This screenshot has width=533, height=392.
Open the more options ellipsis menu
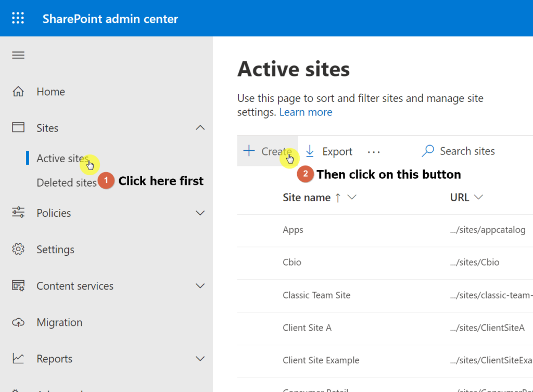(x=374, y=152)
